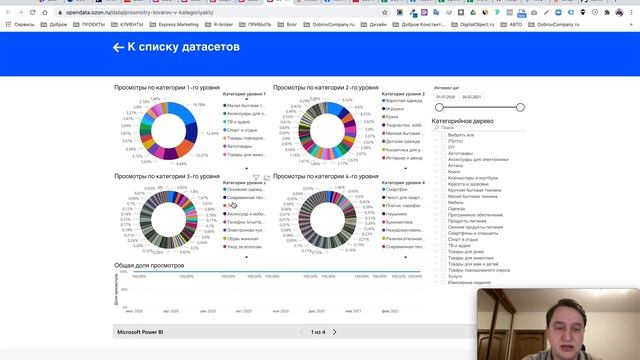Open the ПРОЕКТЫ bookmarks folder
The height and width of the screenshot is (360, 640).
[89, 24]
